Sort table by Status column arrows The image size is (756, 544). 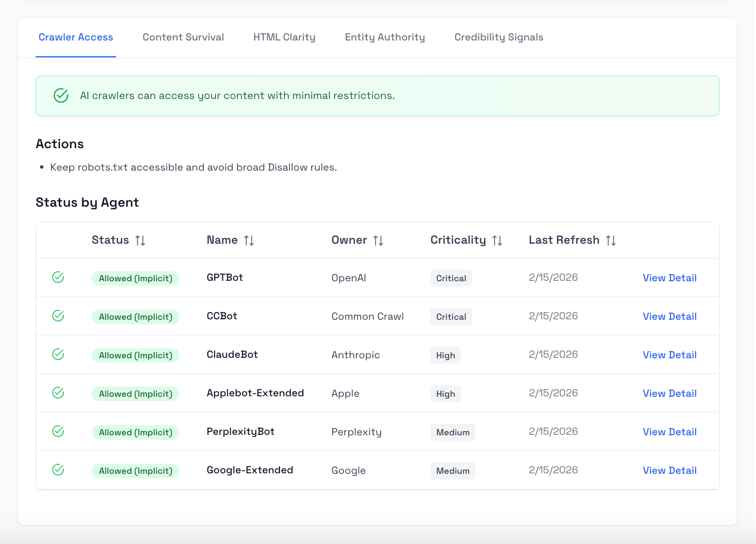[x=140, y=240]
